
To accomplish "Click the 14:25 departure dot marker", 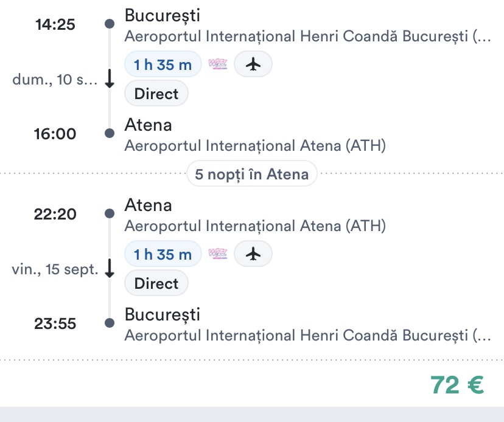I will tap(110, 24).
